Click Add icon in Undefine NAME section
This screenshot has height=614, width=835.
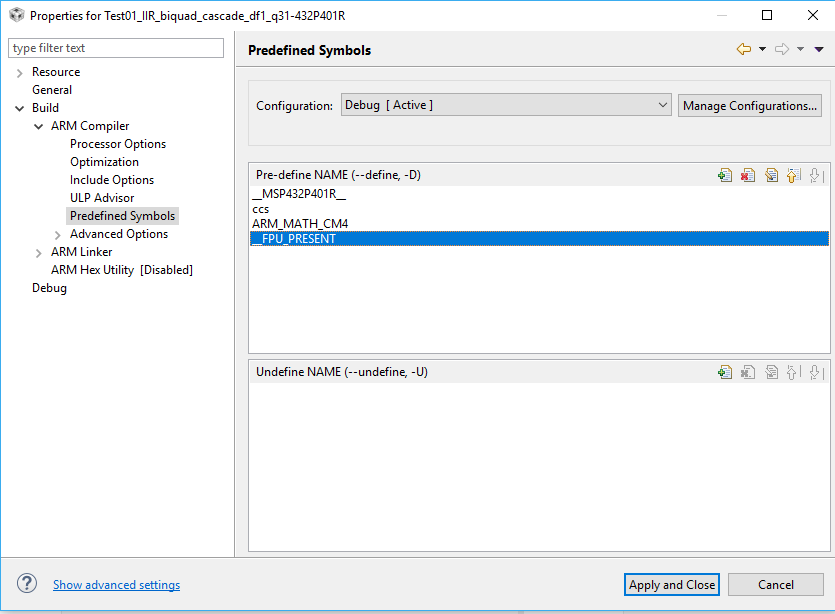tap(725, 372)
